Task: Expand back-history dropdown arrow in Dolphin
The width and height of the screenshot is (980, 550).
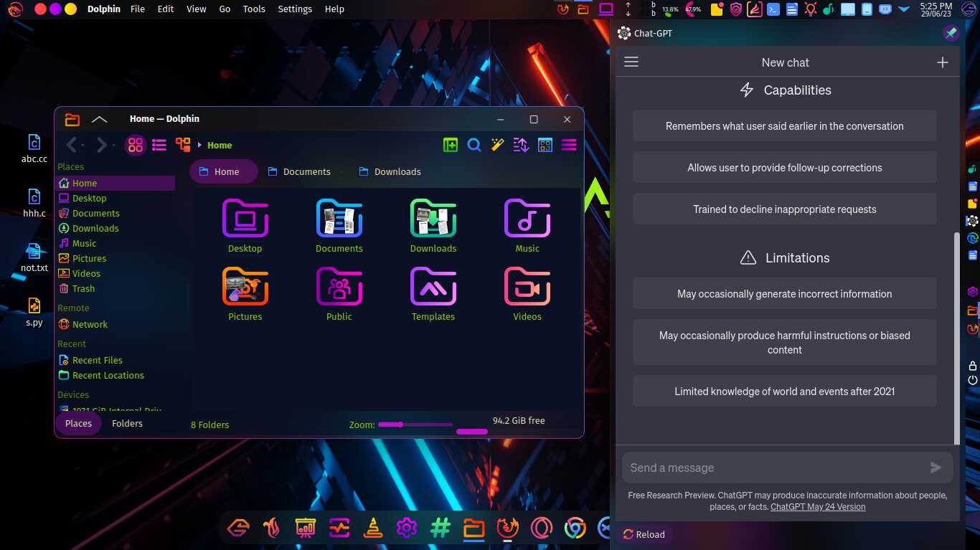Action: [x=83, y=146]
